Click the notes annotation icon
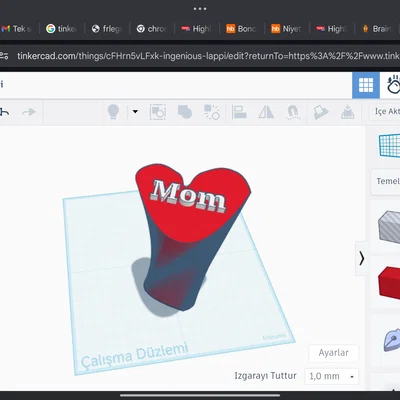Image resolution: width=400 pixels, height=400 pixels. 320,112
